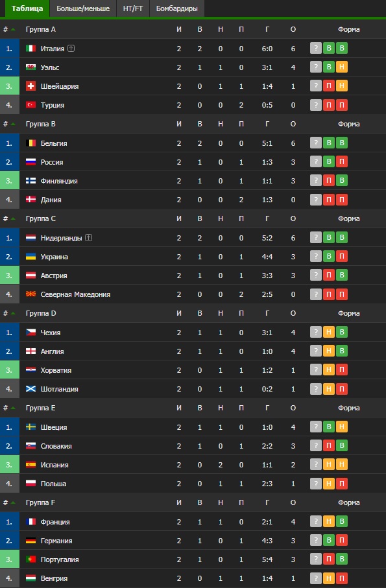Click the North Macedonia flag icon
Screen dimensions: 386x588
pos(30,294)
